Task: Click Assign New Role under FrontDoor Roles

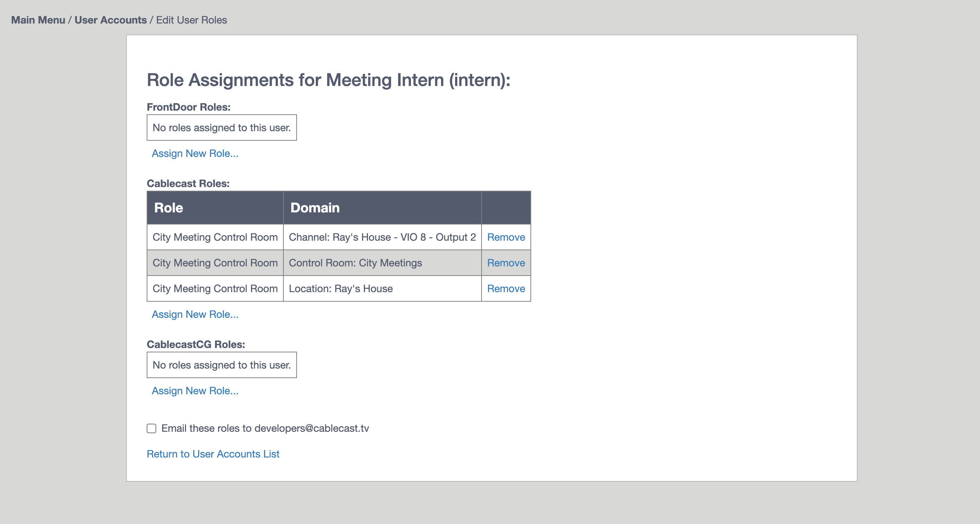Action: [x=194, y=153]
